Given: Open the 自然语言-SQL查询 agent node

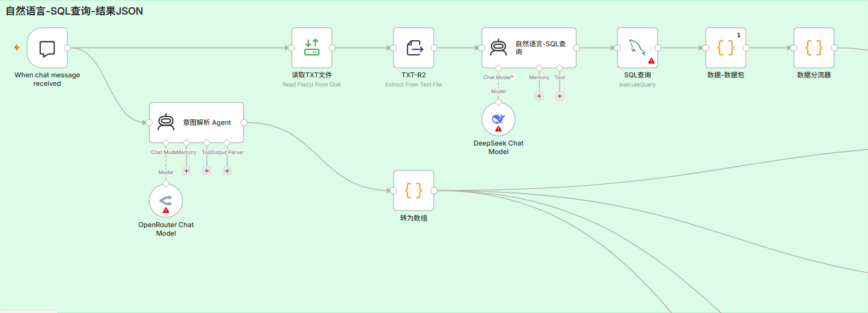Looking at the screenshot, I should click(x=529, y=48).
